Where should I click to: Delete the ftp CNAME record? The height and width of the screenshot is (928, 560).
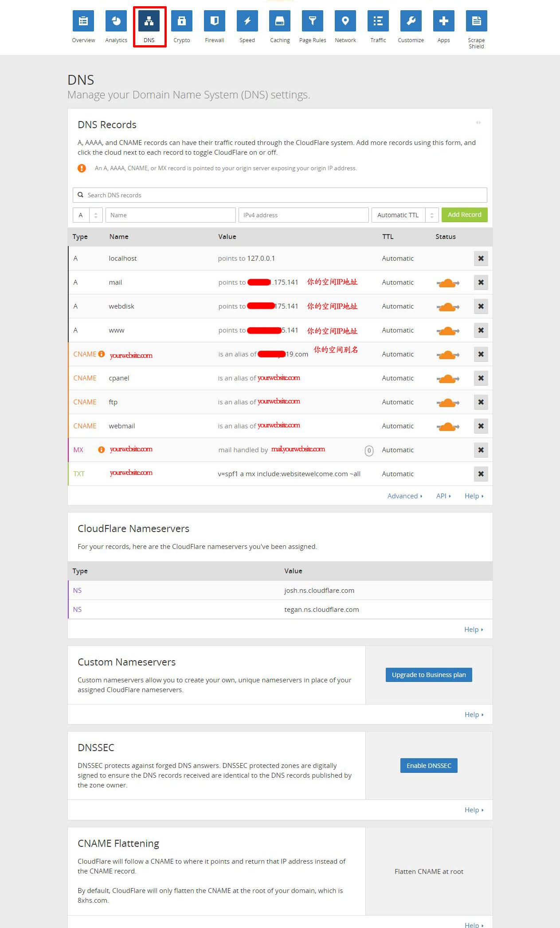[x=481, y=402]
